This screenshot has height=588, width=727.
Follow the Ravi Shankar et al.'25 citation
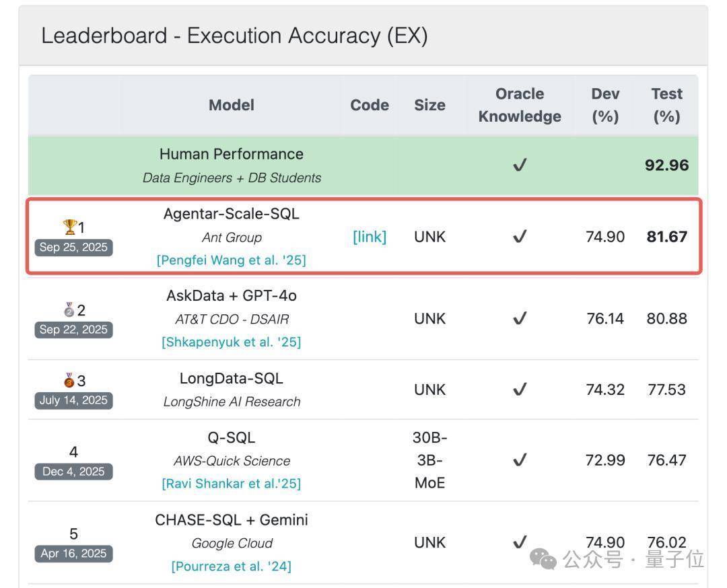click(231, 483)
